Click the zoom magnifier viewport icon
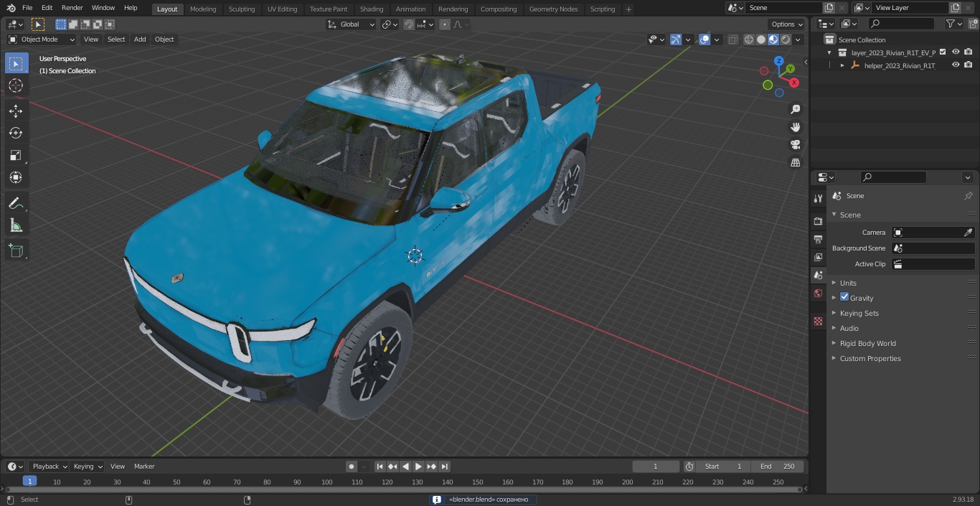The height and width of the screenshot is (506, 980). click(x=795, y=109)
